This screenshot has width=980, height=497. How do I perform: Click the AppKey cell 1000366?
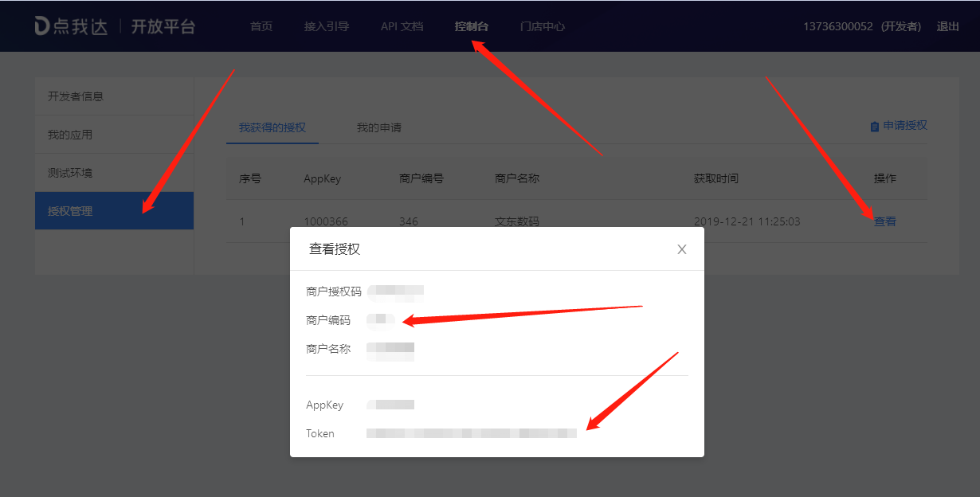(326, 221)
